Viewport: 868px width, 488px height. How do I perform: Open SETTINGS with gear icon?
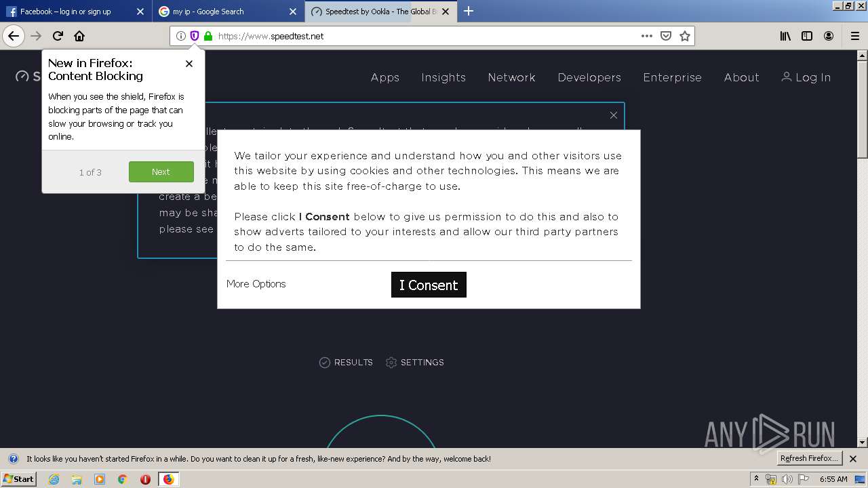[x=414, y=363]
